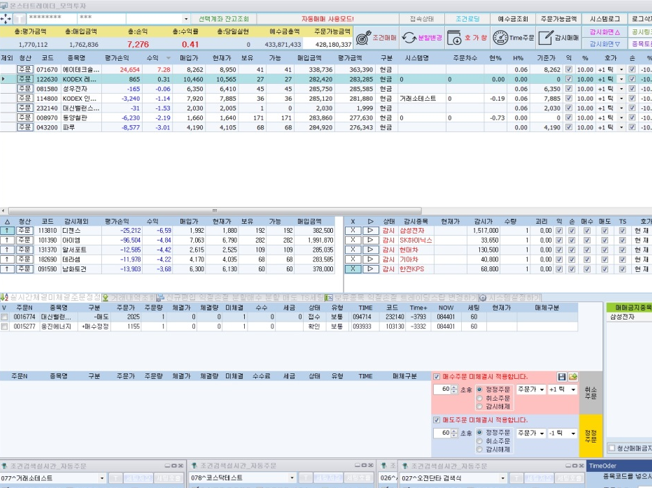Toggle the 매수주문 미체결시 적용합니다 checkbox
Screen dimensions: 652x488
pyautogui.click(x=438, y=377)
